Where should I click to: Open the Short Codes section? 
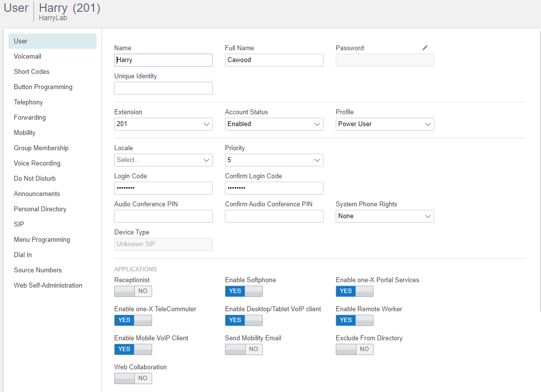(32, 71)
